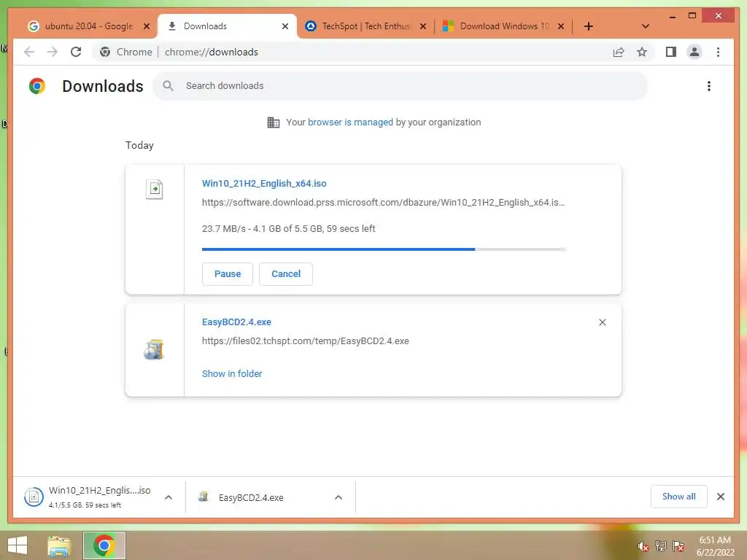Cancel the Win10 ISO download
The height and width of the screenshot is (560, 747).
(286, 274)
